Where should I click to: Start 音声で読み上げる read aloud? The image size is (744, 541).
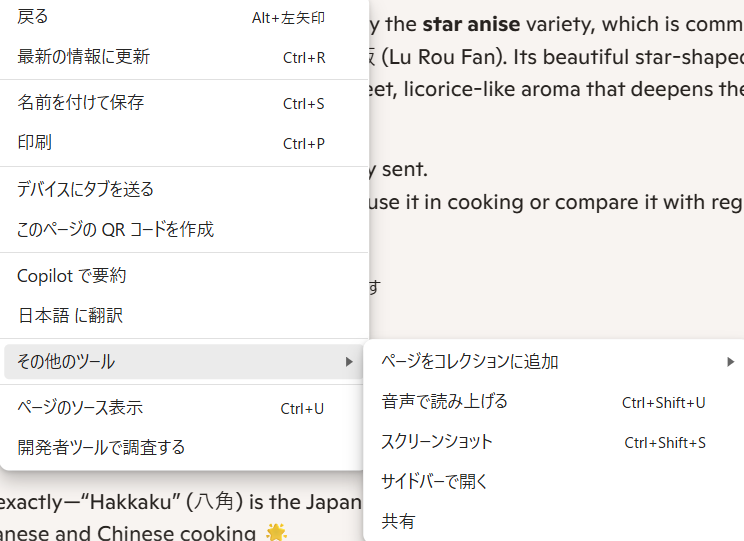point(555,402)
